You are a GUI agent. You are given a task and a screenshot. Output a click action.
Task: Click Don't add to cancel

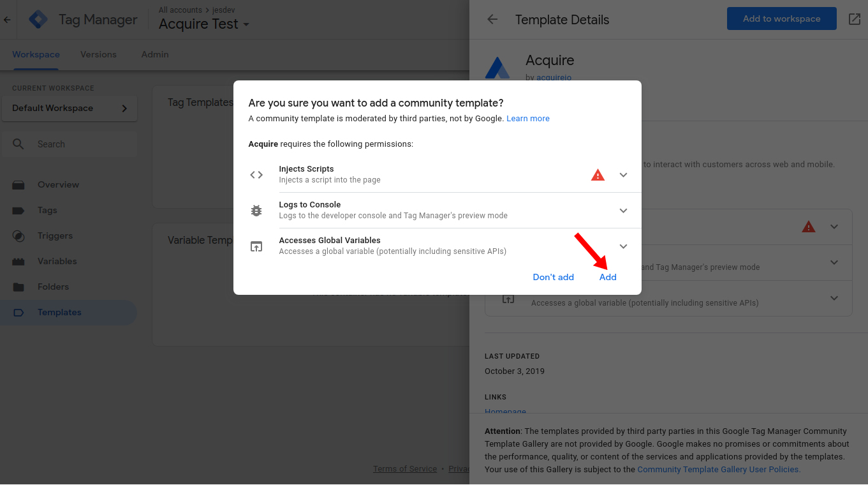[x=553, y=277]
